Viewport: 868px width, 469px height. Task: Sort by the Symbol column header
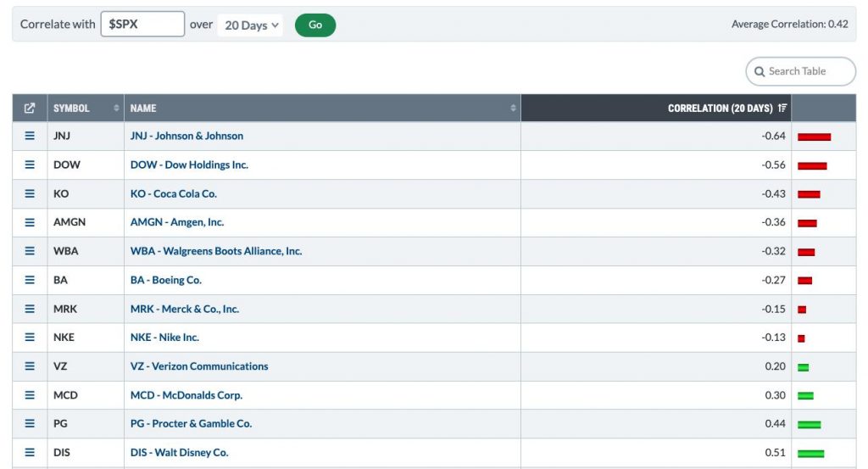(86, 108)
